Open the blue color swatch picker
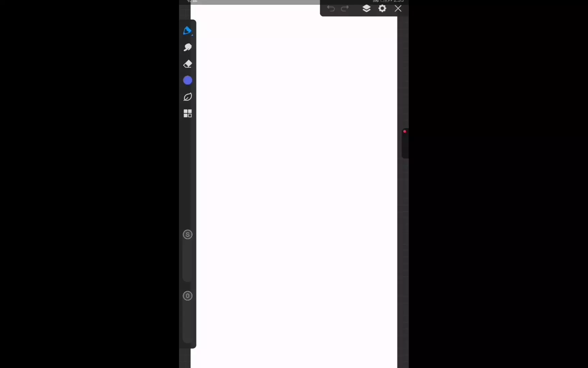The width and height of the screenshot is (588, 368). [x=187, y=80]
